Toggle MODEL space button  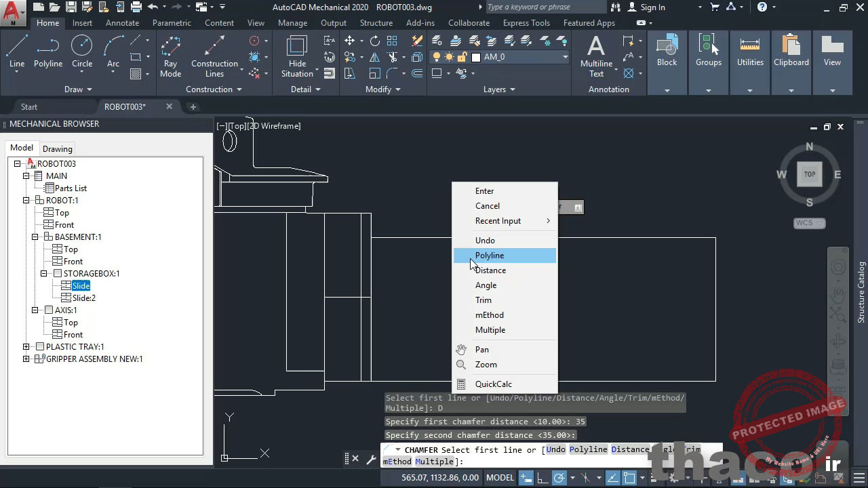click(500, 478)
